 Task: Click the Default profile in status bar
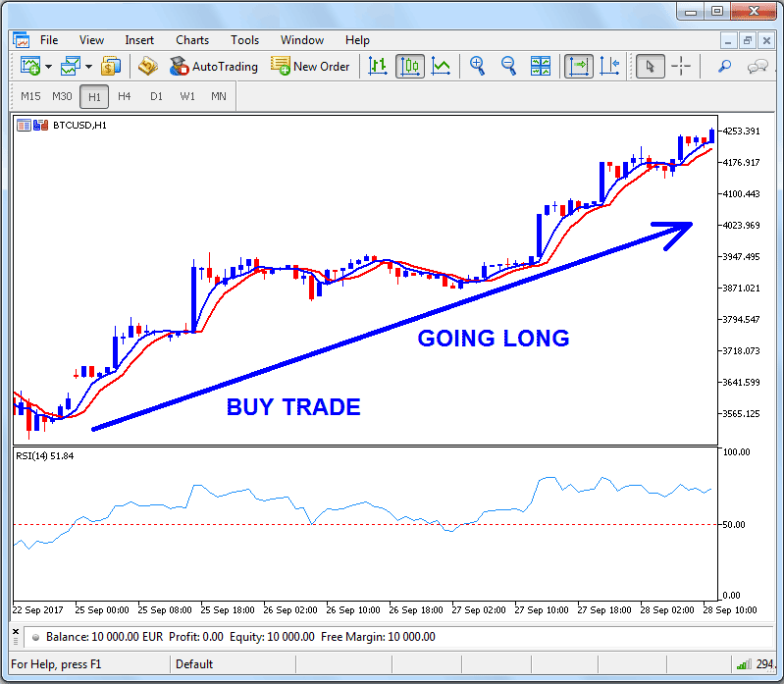(194, 664)
